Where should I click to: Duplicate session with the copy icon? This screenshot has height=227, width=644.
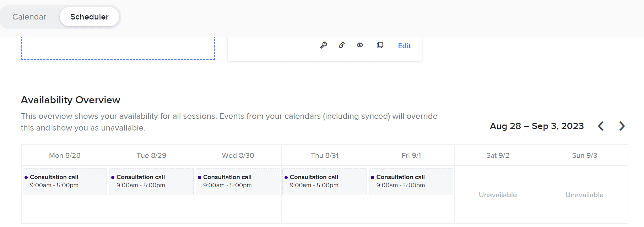380,45
